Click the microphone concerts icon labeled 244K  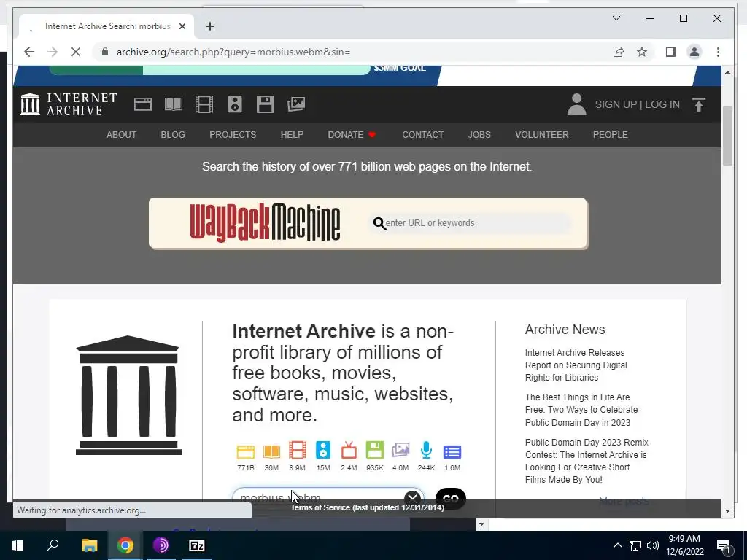426,451
